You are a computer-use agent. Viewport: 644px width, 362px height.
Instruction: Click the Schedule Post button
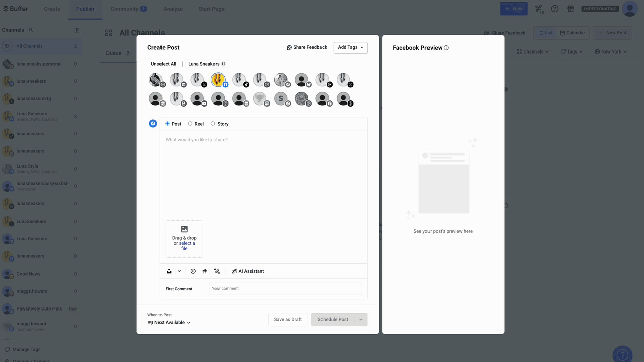pos(333,319)
